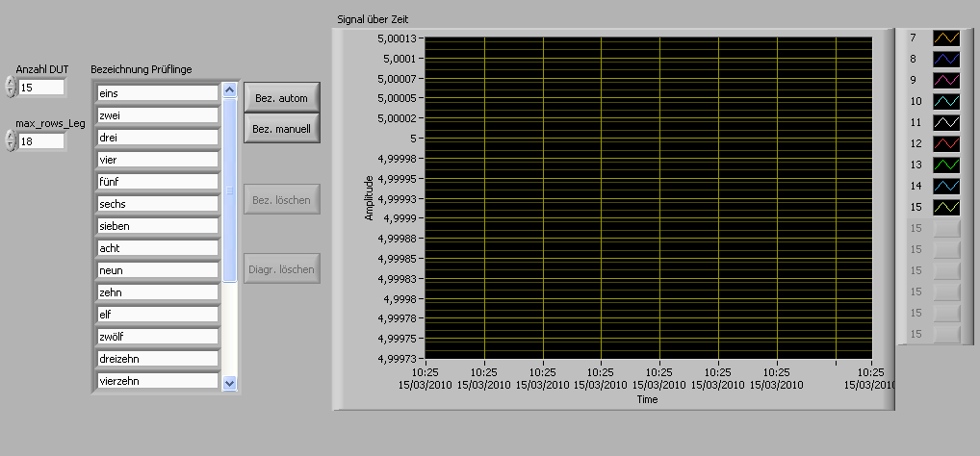
Task: Open plot 13 green legend icon
Action: point(946,165)
